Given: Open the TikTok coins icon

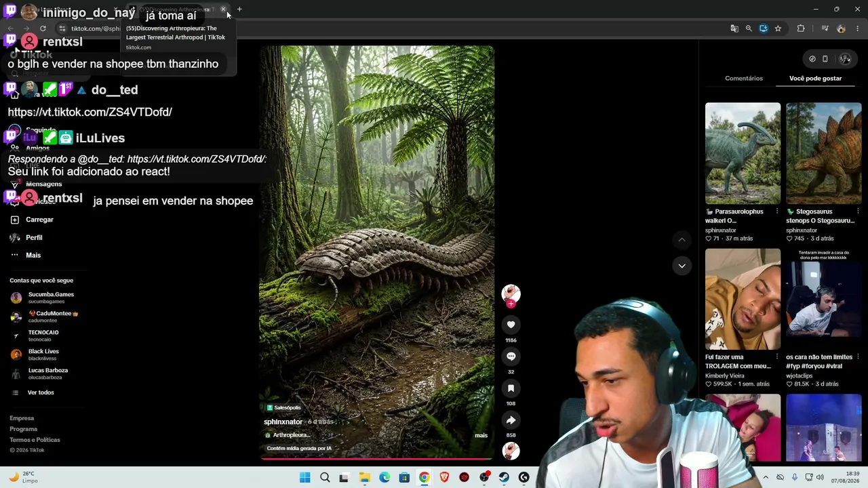Looking at the screenshot, I should [x=812, y=59].
